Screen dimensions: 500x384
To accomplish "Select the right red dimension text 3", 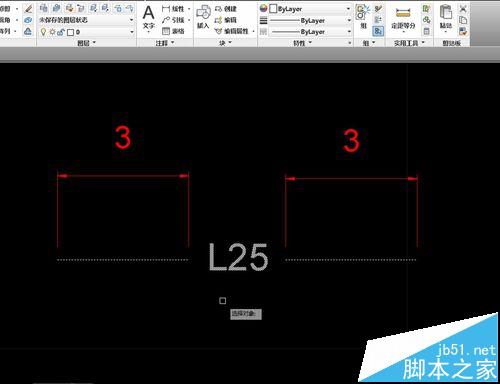I will pos(352,141).
